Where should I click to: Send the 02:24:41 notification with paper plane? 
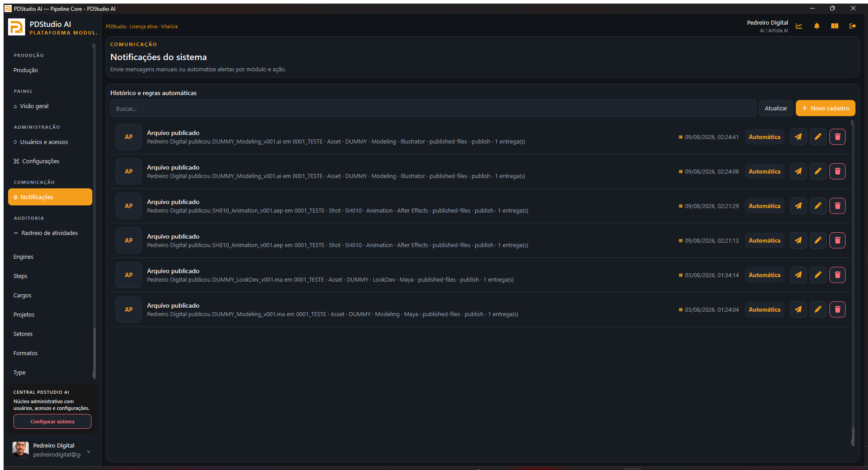(799, 137)
